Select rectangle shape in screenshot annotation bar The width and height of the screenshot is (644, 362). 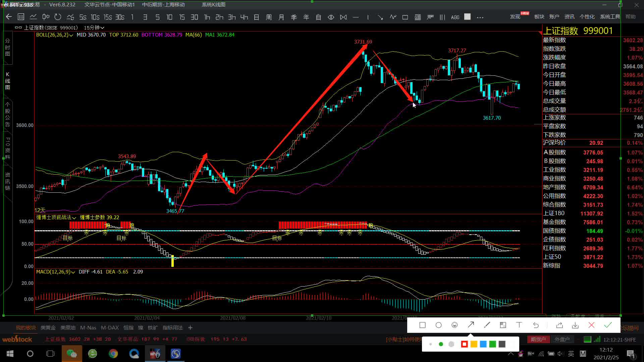[422, 325]
